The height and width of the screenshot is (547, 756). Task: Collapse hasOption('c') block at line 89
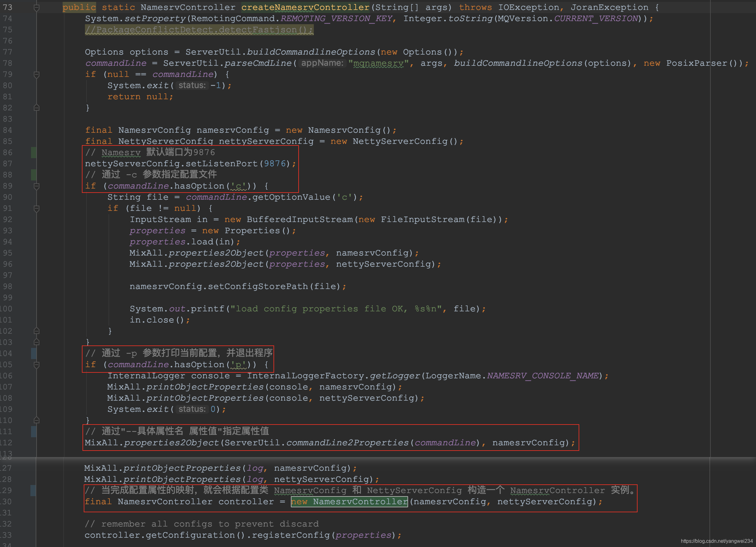click(x=37, y=186)
